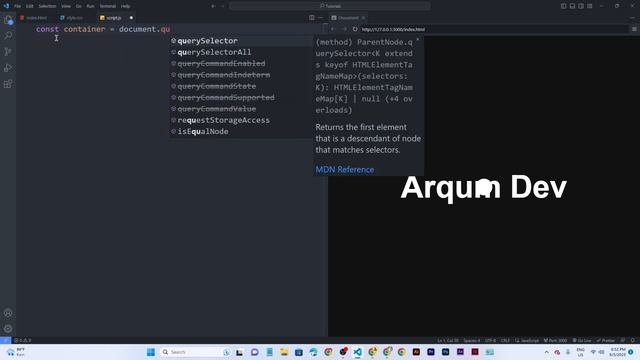Viewport: 640px width, 360px height.
Task: Open the Manage gear in activity bar
Action: (x=8, y=329)
